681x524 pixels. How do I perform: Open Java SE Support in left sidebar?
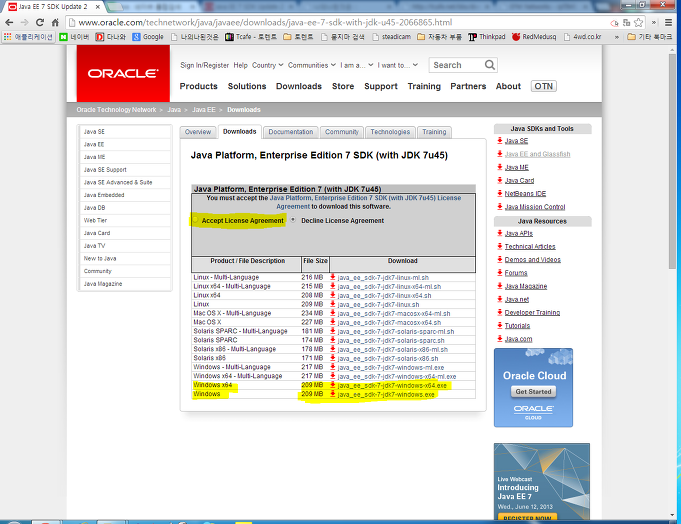click(x=105, y=170)
